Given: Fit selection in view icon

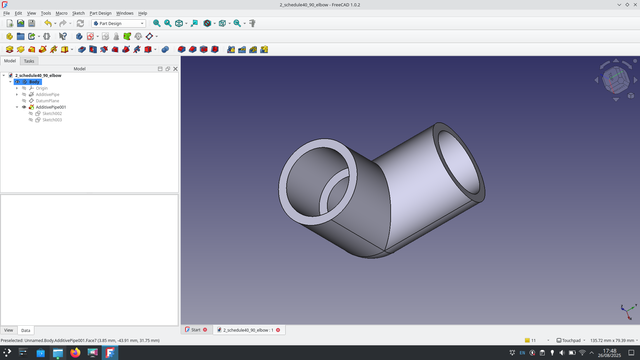Looking at the screenshot, I should pyautogui.click(x=167, y=23).
